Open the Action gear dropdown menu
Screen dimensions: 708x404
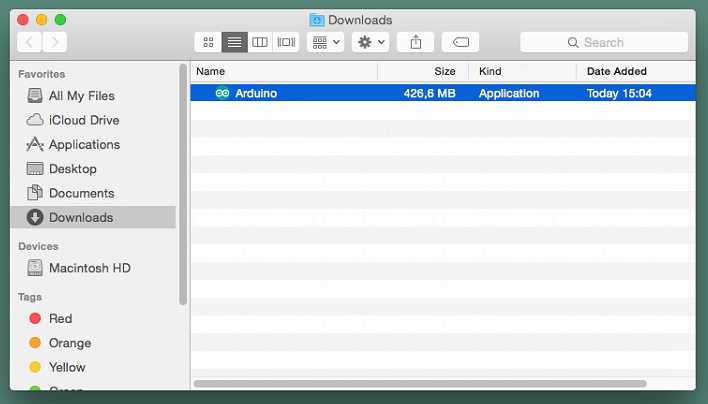[x=370, y=42]
